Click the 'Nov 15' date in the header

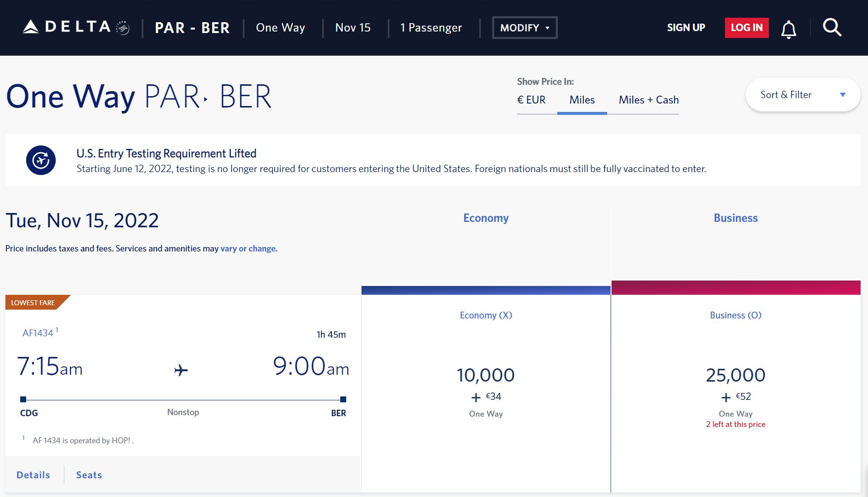click(x=353, y=28)
